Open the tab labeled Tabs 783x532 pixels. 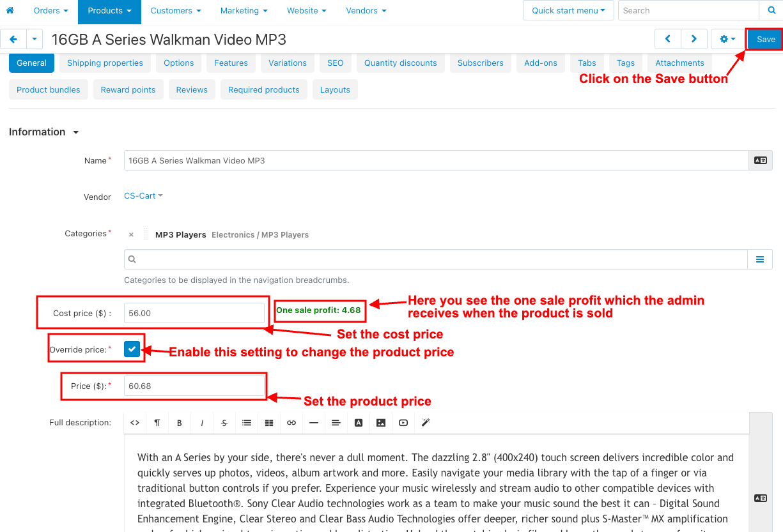tap(587, 63)
